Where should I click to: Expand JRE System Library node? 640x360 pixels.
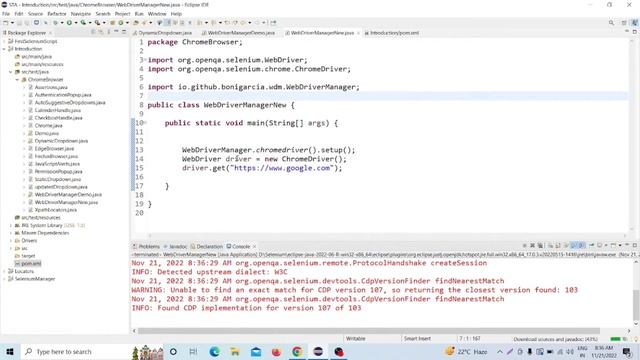(11, 225)
